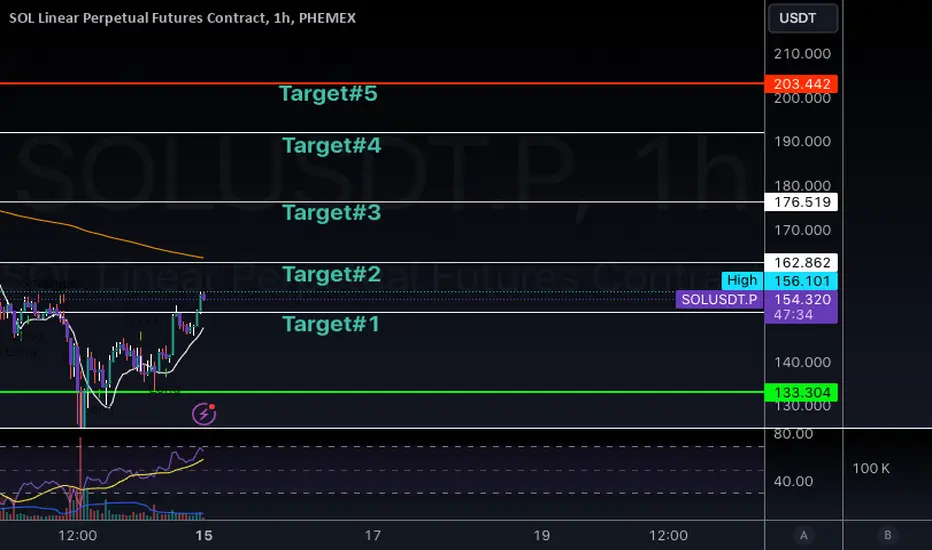Click the High 156.101 price label

click(x=779, y=281)
